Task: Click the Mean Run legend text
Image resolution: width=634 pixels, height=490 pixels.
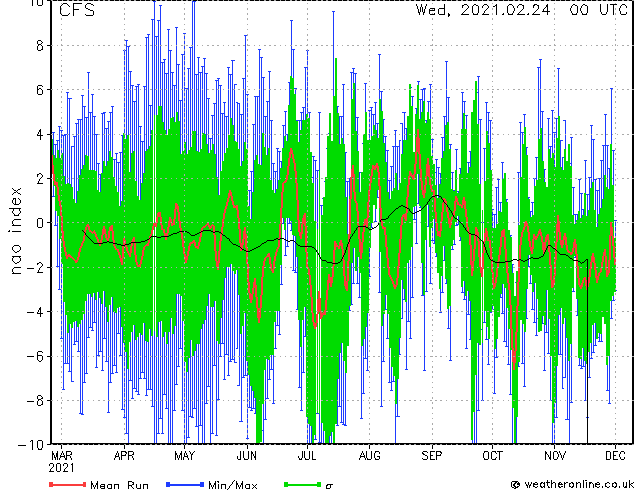Action: tap(120, 485)
